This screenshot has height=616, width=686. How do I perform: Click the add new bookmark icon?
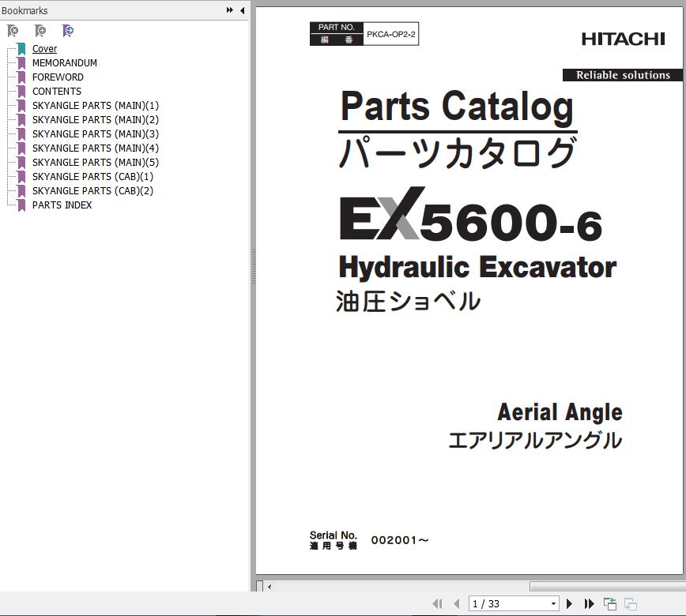40,31
